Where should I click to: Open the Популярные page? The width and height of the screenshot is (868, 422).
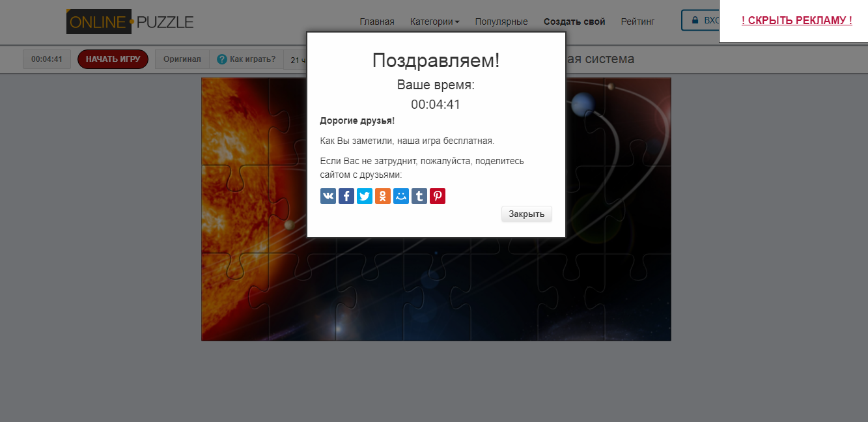point(501,21)
